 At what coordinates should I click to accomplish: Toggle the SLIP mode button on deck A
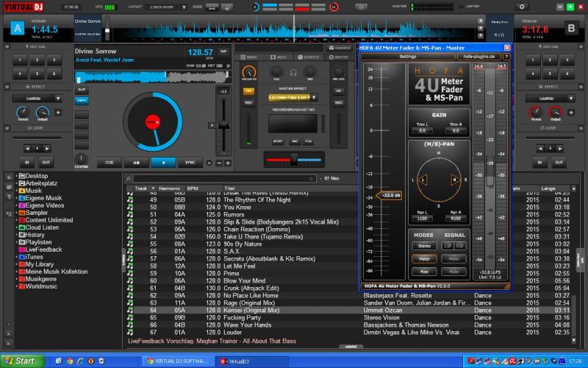[x=82, y=90]
